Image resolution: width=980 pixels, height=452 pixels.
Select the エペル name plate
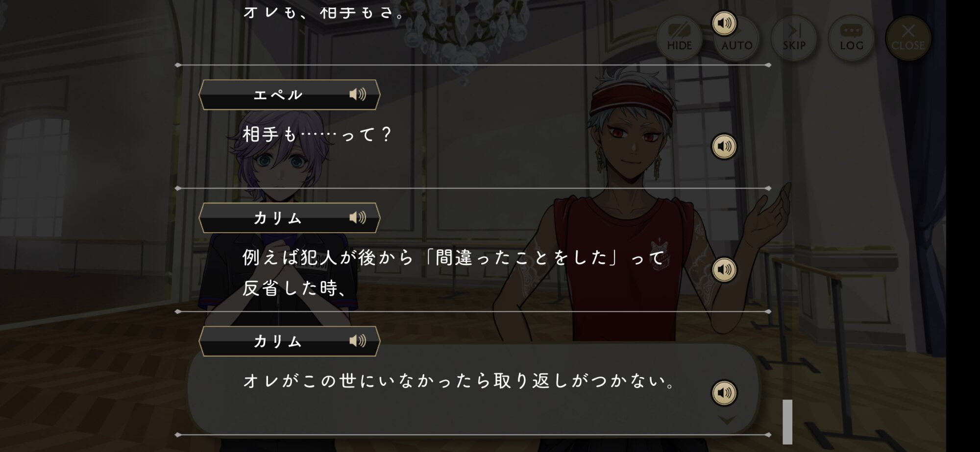[x=290, y=95]
